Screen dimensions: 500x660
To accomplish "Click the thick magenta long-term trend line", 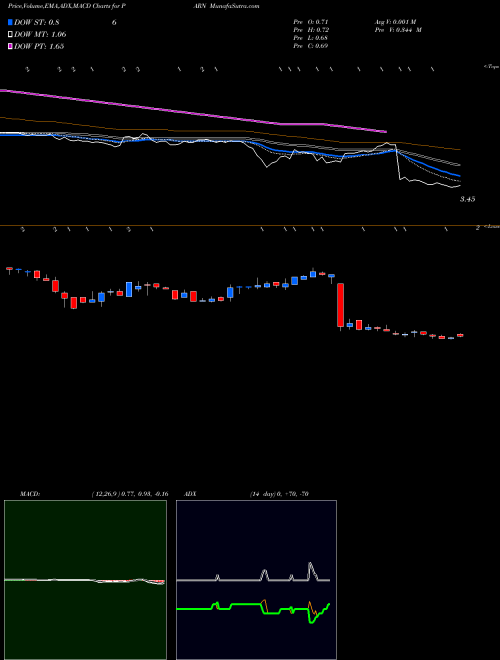I will pyautogui.click(x=194, y=111).
